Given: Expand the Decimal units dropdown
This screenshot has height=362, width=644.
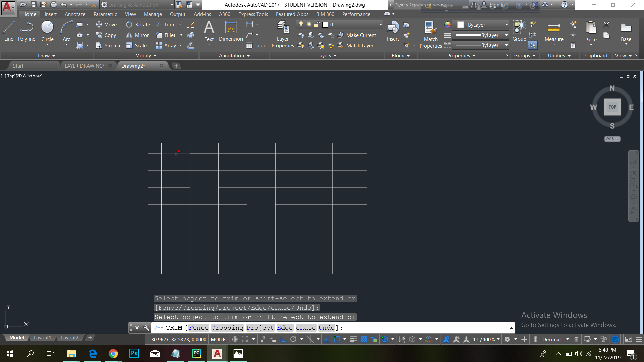Looking at the screenshot, I should tap(568, 339).
